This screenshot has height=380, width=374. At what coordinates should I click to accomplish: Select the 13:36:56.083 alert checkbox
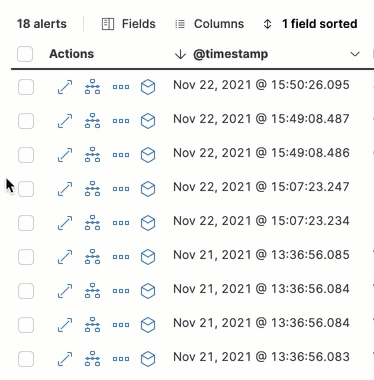[26, 359]
